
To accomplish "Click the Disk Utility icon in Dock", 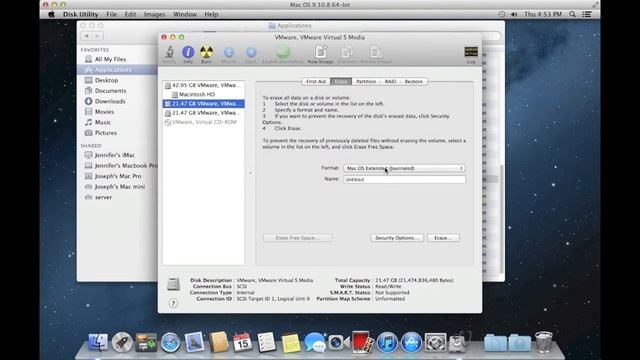I will pos(459,342).
